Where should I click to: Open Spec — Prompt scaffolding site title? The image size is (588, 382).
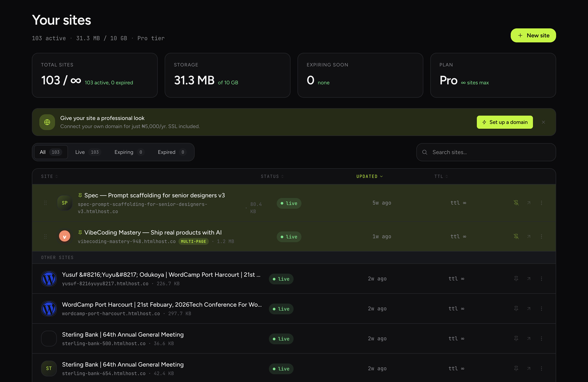[155, 195]
